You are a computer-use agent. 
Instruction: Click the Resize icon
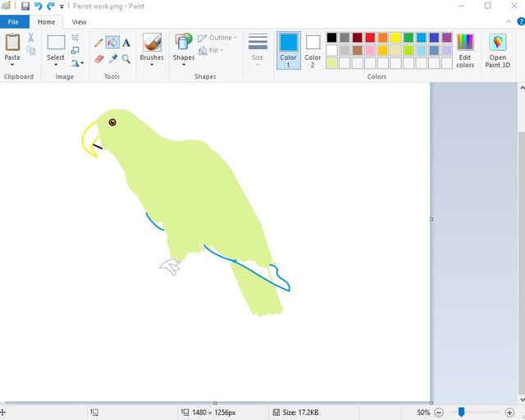click(x=75, y=50)
